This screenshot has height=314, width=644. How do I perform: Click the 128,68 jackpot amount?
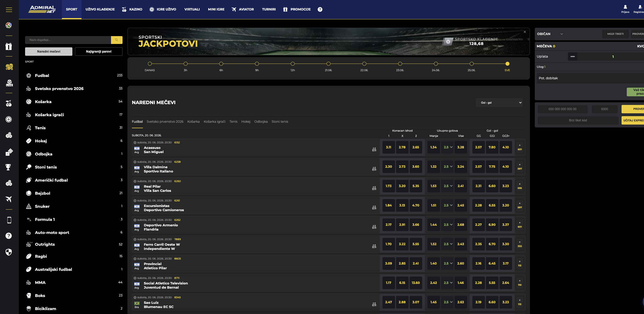(476, 44)
